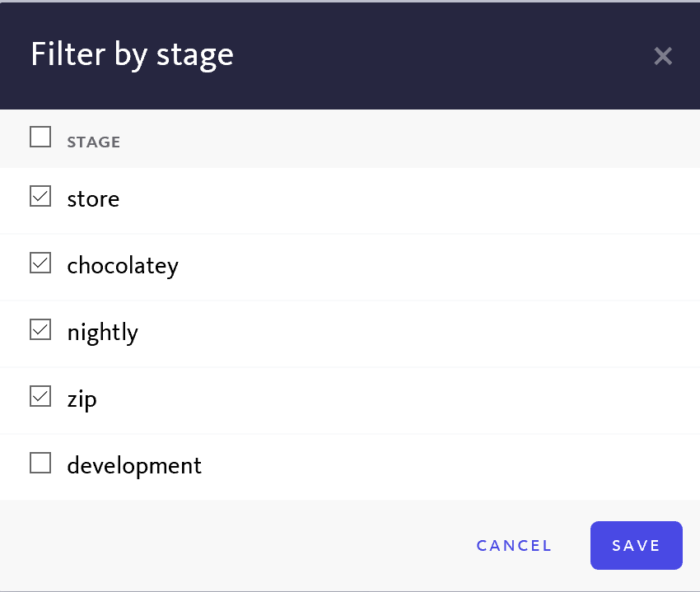Screen dimensions: 700x592
Task: Uncheck the zip stage
Action: pyautogui.click(x=40, y=395)
